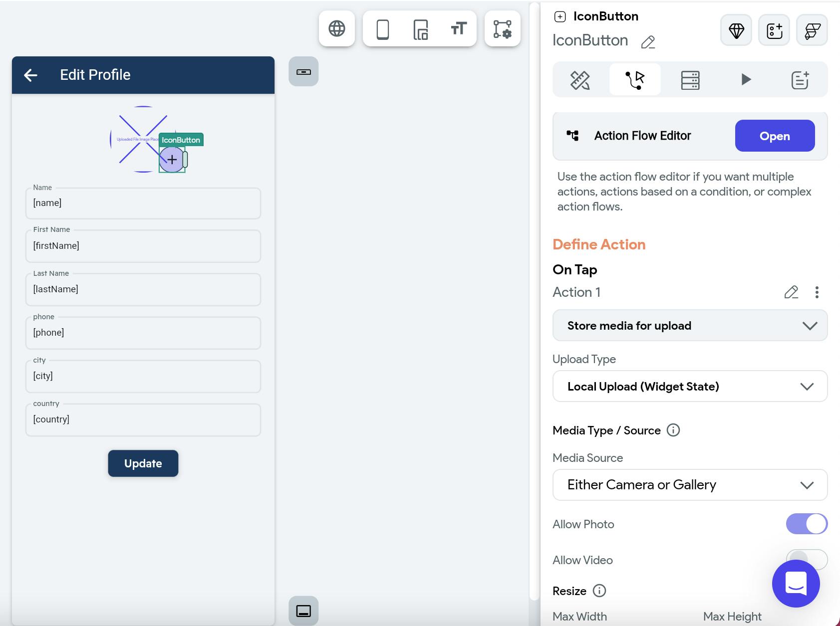
Task: Rename IconButton with pencil icon
Action: click(x=648, y=42)
